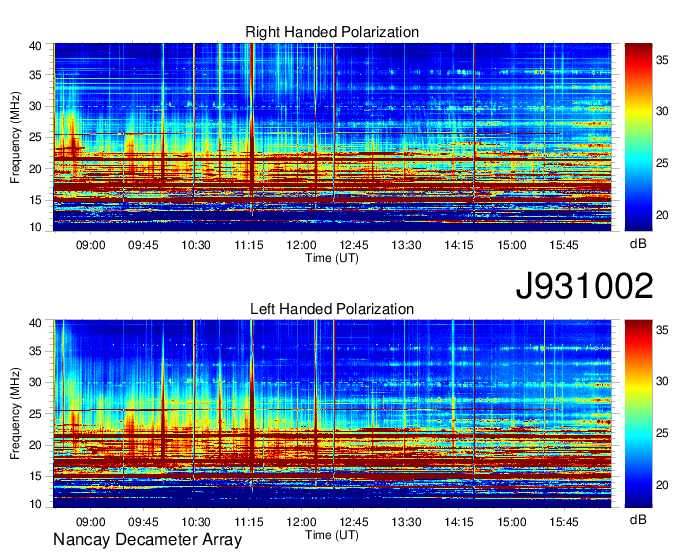
Task: Click "Frequency (MHz)" label of Left Handed plot
Action: [15, 414]
